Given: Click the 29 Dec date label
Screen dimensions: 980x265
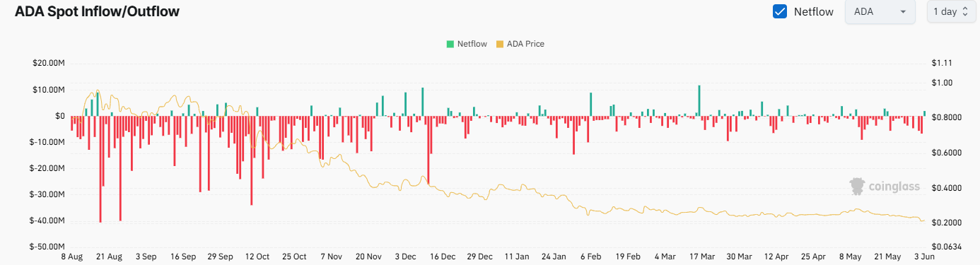Looking at the screenshot, I should (x=480, y=257).
